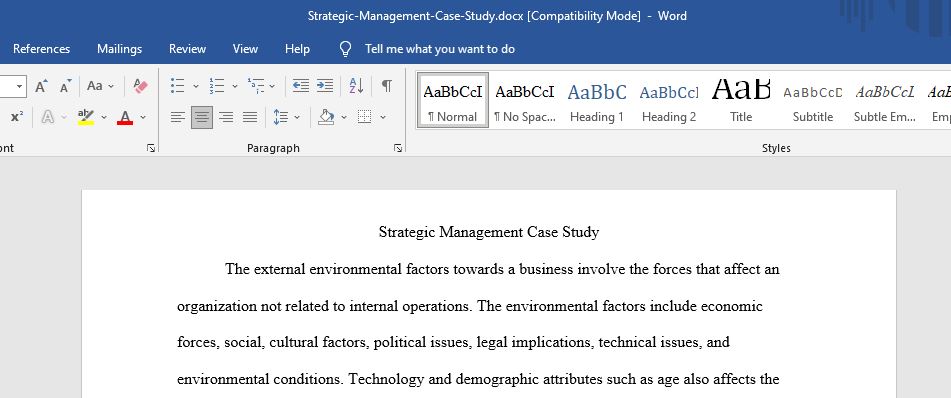The height and width of the screenshot is (398, 951).
Task: Click the Increase Font Size icon
Action: [41, 86]
